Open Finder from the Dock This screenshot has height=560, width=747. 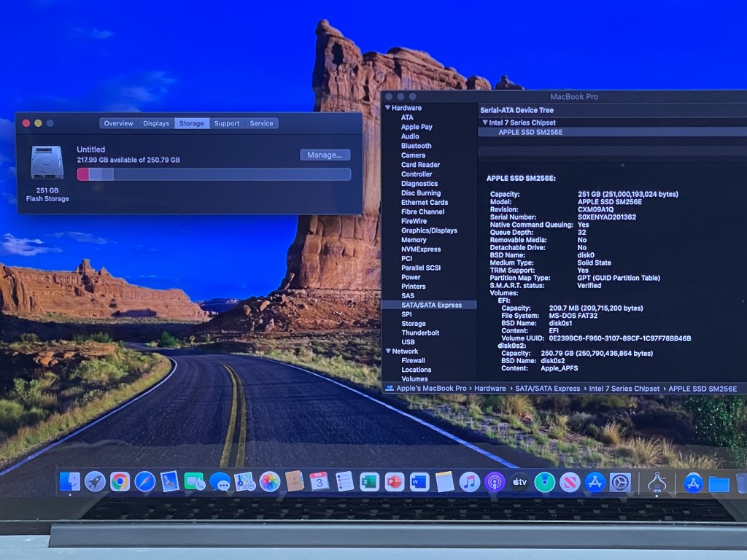click(x=70, y=481)
